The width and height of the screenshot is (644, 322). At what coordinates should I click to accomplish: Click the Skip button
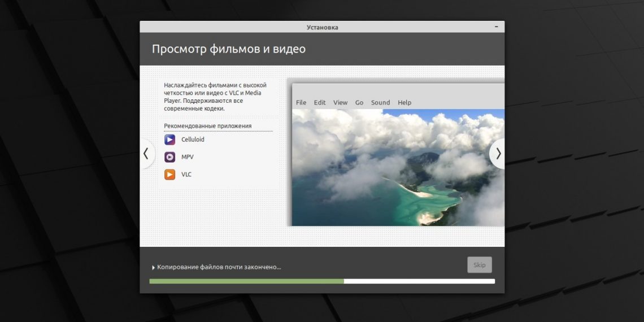pos(479,265)
